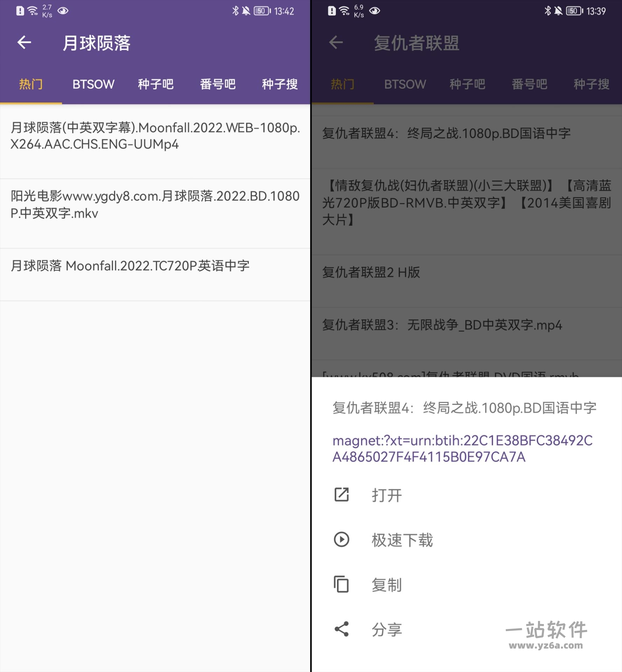Image resolution: width=622 pixels, height=672 pixels.
Task: Tap Wi-Fi icon in right screen status bar
Action: coord(344,11)
